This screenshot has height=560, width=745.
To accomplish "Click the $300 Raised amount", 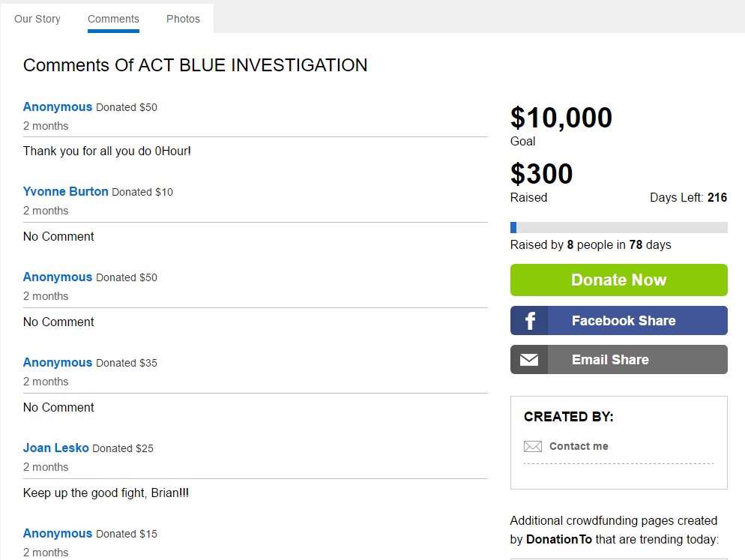I will pos(541,174).
